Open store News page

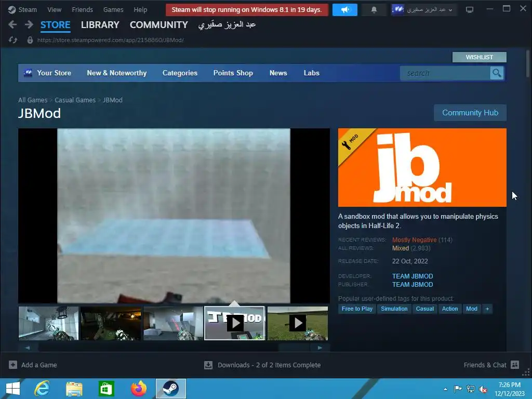[x=278, y=73]
